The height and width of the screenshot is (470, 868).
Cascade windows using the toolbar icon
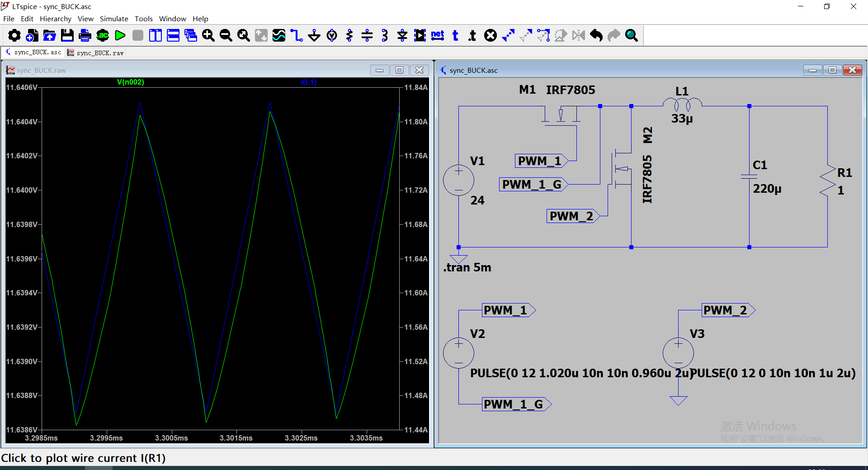click(x=191, y=35)
